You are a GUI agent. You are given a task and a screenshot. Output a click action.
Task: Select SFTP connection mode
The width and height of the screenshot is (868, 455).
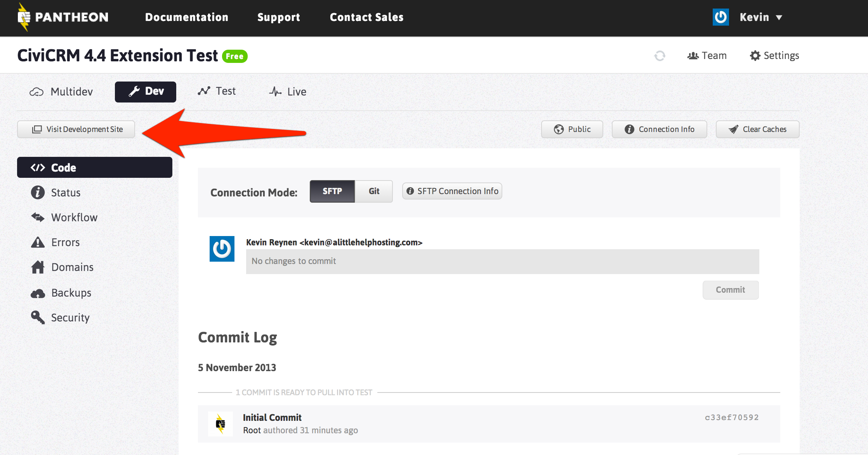coord(332,191)
